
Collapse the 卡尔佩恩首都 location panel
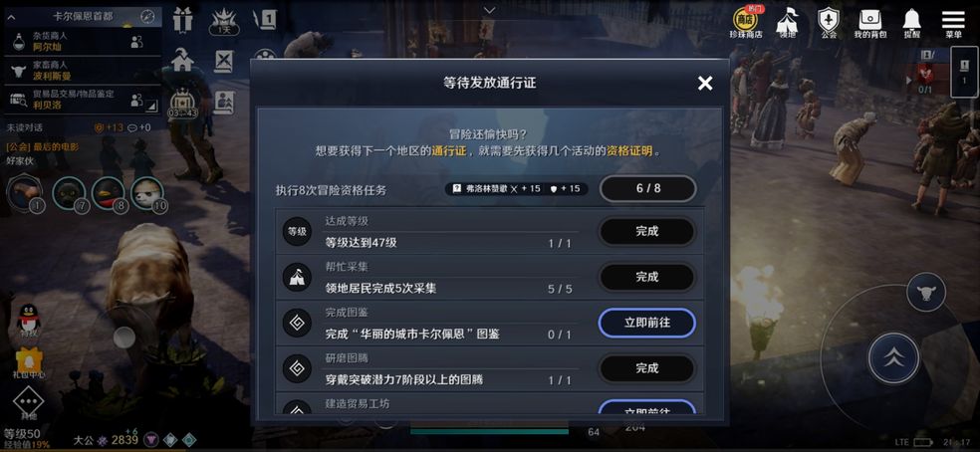click(x=11, y=16)
